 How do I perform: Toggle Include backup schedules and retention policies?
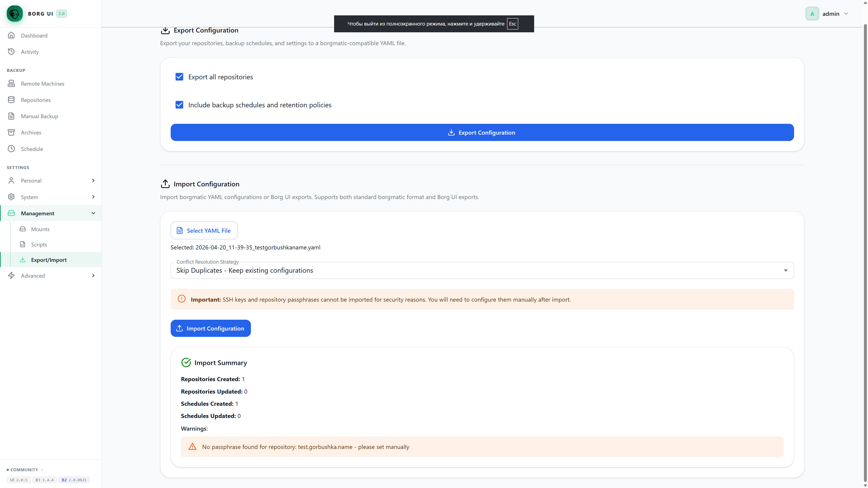pos(179,105)
